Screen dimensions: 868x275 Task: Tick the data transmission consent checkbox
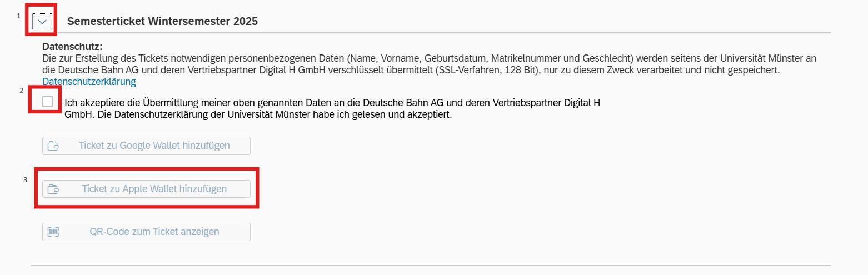pos(48,101)
